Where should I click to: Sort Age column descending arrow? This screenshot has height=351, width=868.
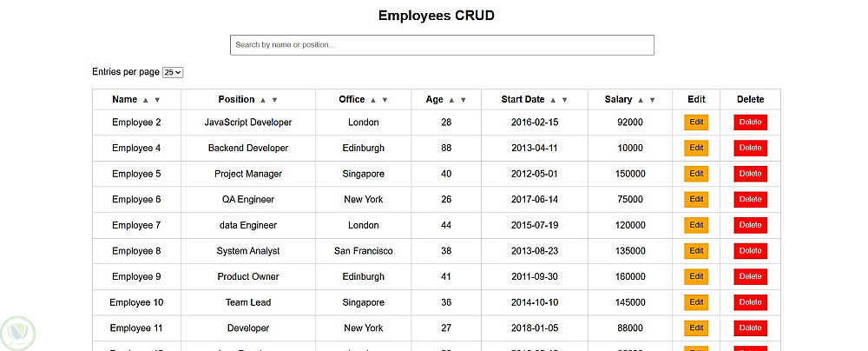(463, 100)
